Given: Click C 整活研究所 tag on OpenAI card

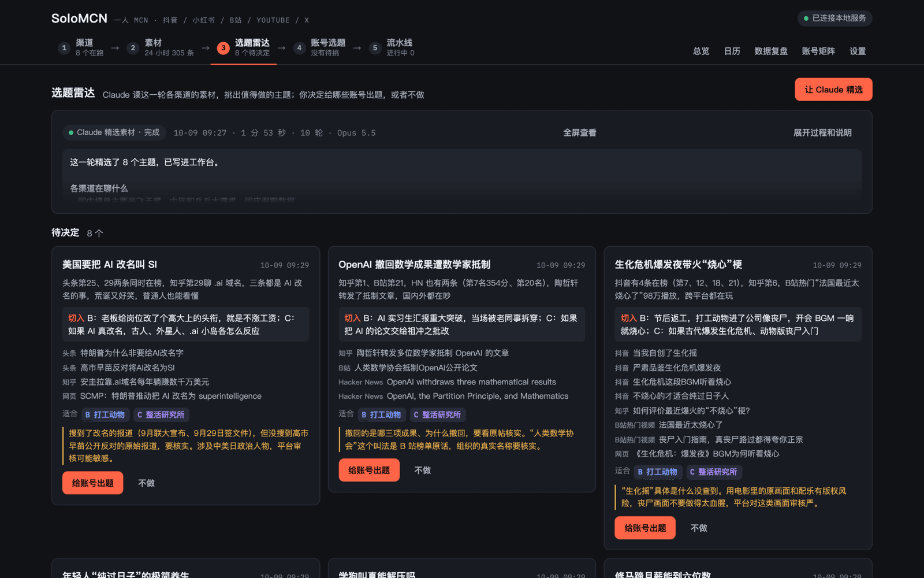Looking at the screenshot, I should pyautogui.click(x=437, y=414).
